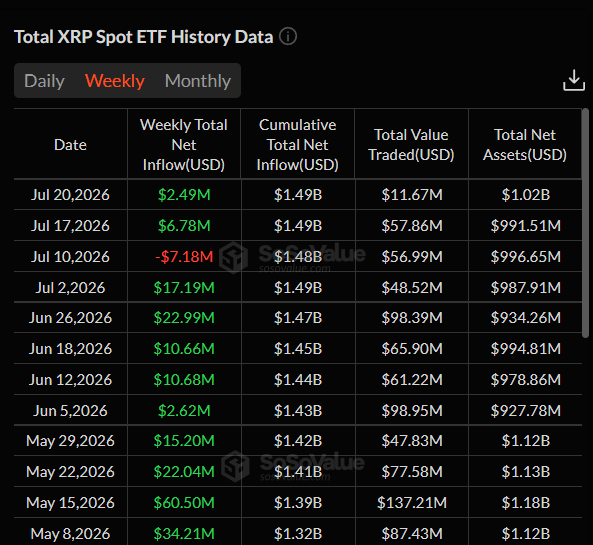This screenshot has width=593, height=545.
Task: Click the $987.91M net assets value
Action: coord(526,288)
